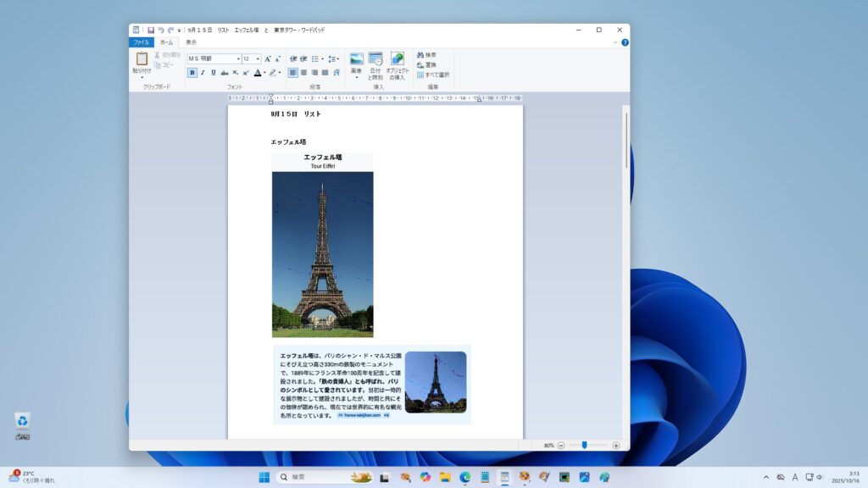Expand the bullet list style dropdown arrow
This screenshot has height=488, width=868.
(x=322, y=58)
